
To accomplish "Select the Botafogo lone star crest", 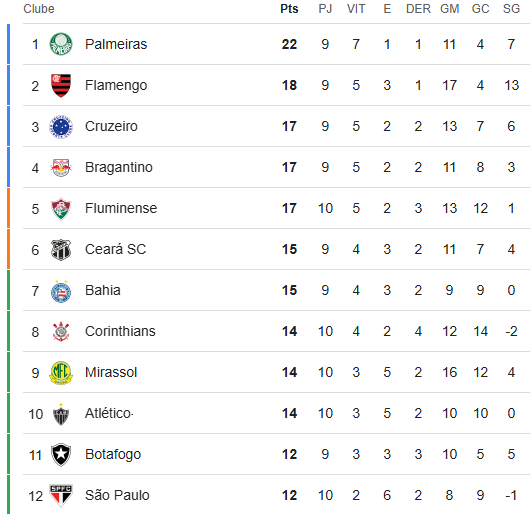I will [61, 455].
